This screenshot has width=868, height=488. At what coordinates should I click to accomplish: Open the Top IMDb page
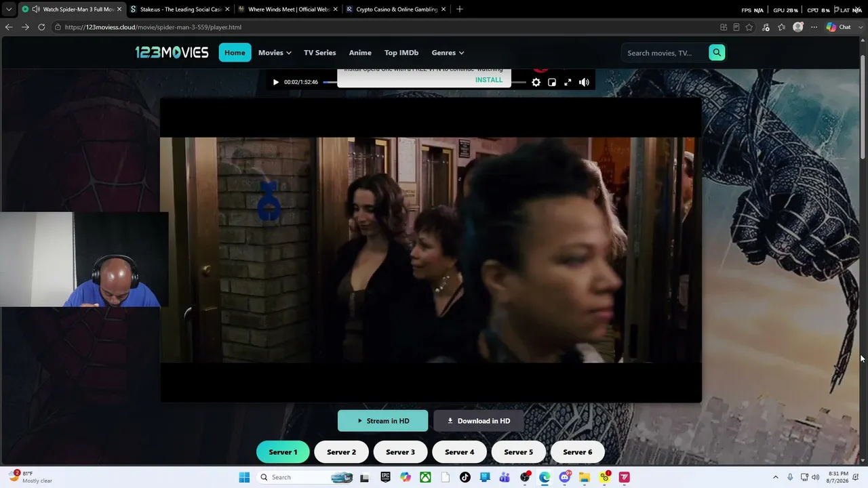tap(401, 52)
